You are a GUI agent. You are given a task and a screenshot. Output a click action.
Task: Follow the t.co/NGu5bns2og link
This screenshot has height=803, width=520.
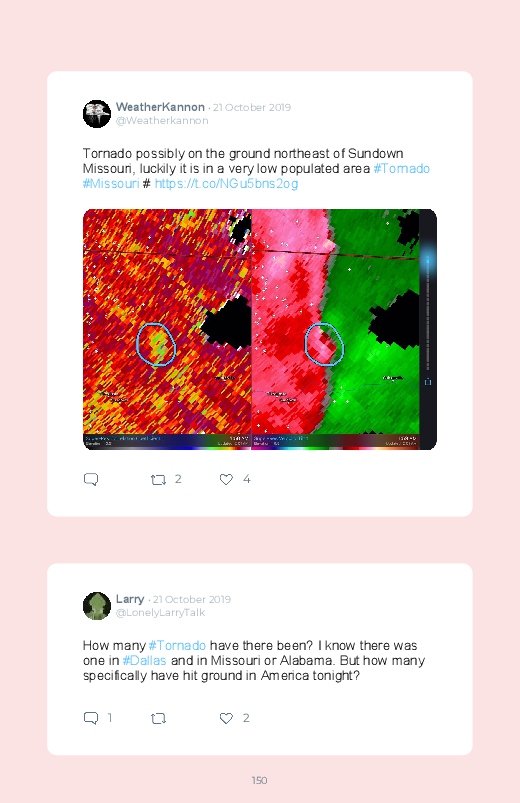point(226,183)
